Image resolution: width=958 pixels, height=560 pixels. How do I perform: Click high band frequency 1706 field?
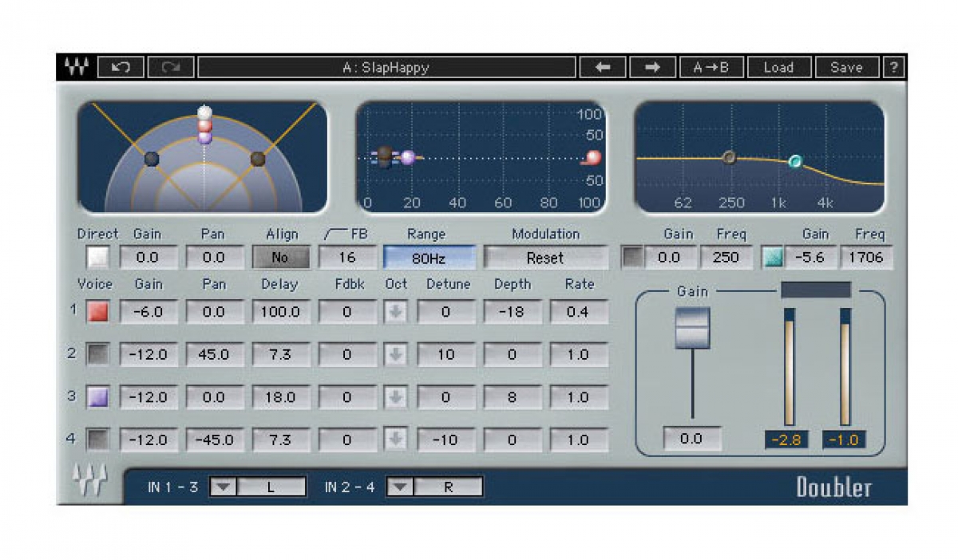pos(866,258)
